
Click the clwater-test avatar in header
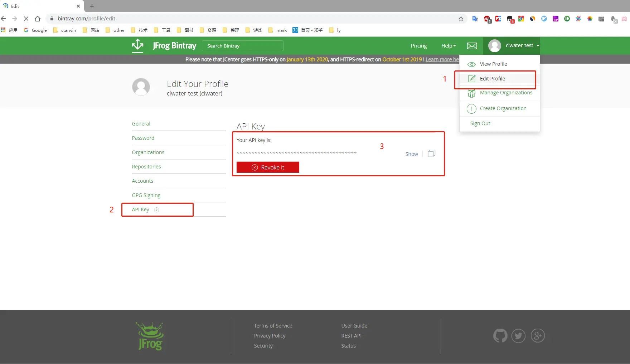(x=495, y=46)
